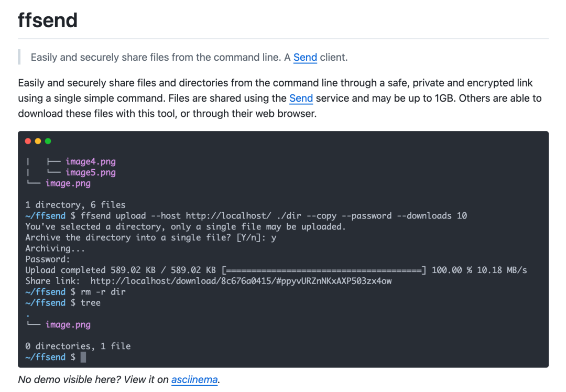
Task: Click image.png above "0 directories, 1 file"
Action: 68,324
